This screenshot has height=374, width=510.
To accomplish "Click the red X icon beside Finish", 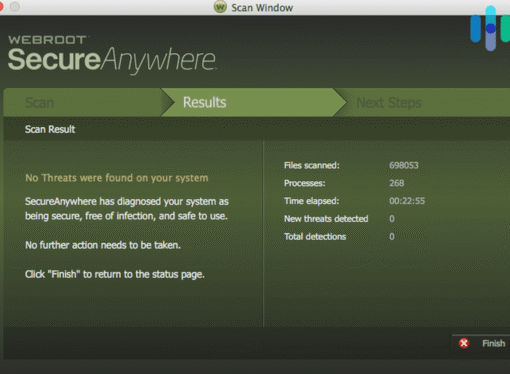I will click(464, 343).
